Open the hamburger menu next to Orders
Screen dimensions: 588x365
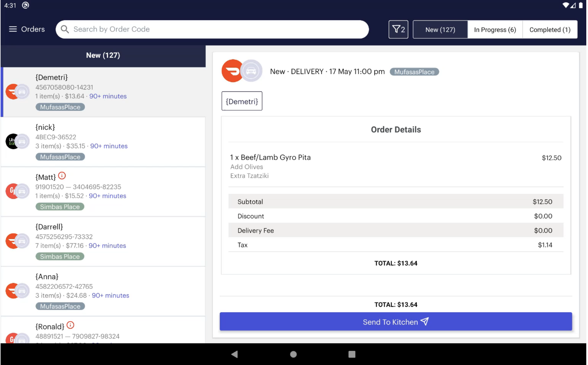[13, 29]
